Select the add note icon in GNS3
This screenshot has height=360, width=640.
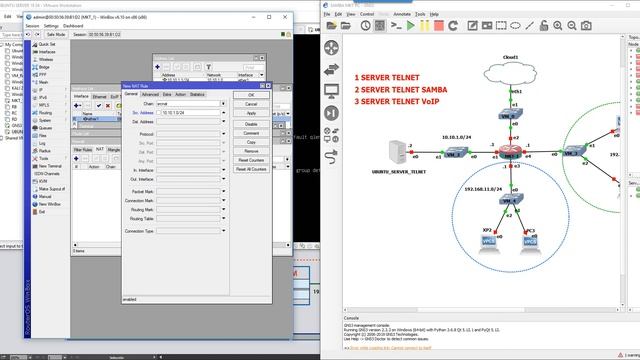[x=472, y=26]
